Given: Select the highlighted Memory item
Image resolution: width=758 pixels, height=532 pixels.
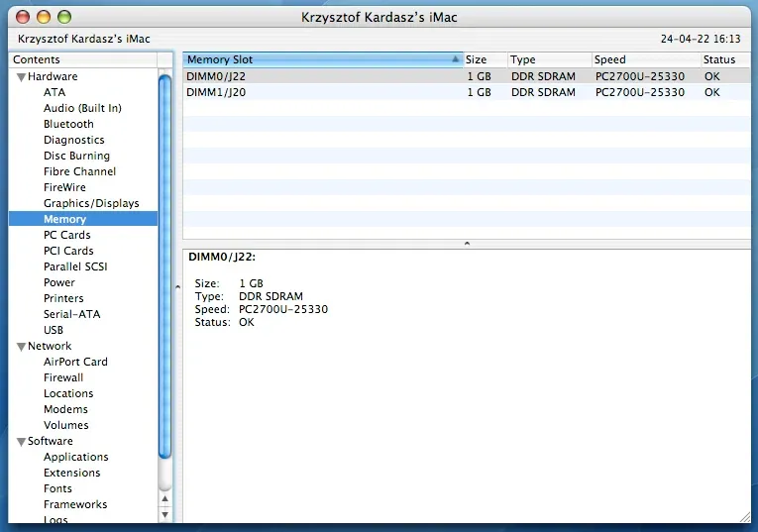Looking at the screenshot, I should tap(83, 219).
